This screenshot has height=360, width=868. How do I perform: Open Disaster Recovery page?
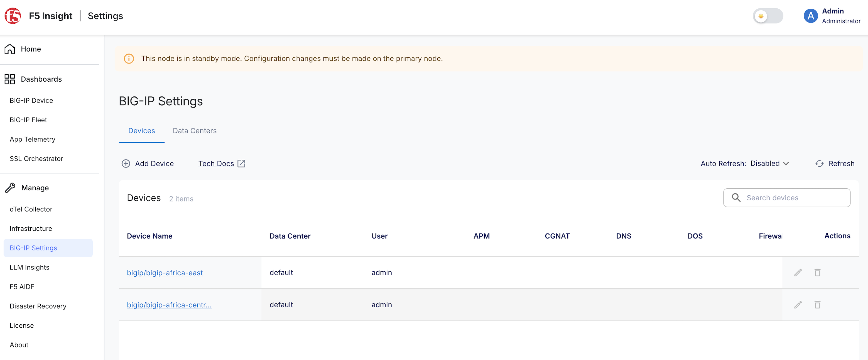pos(38,306)
